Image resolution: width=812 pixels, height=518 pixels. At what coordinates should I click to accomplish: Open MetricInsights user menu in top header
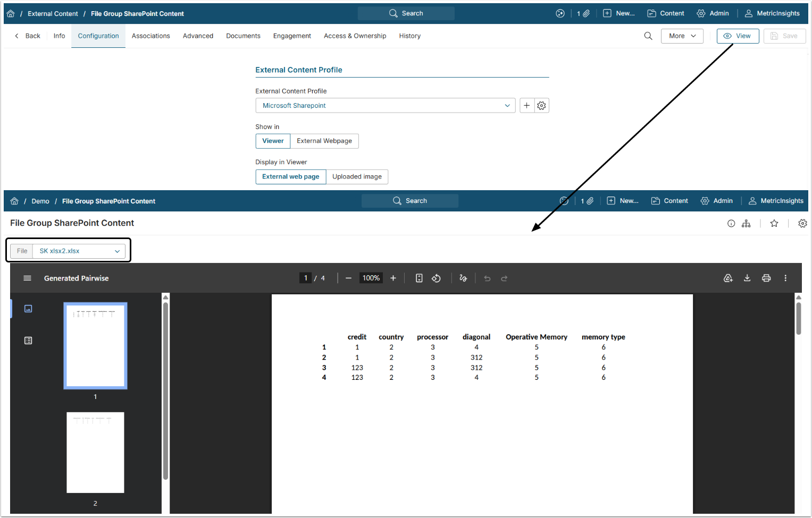point(772,14)
